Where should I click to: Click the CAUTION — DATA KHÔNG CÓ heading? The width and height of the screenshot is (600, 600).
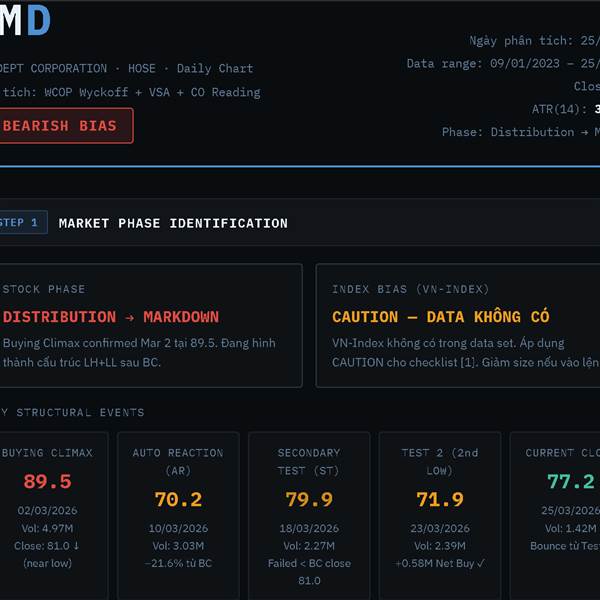pos(440,317)
